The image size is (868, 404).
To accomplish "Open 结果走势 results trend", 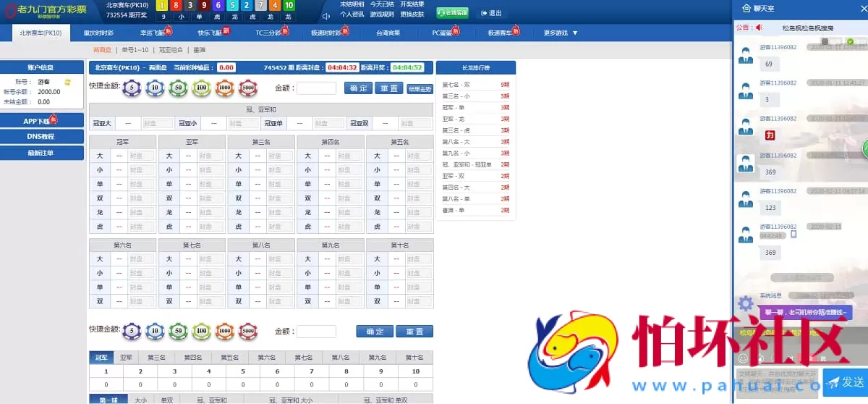I will (x=420, y=89).
